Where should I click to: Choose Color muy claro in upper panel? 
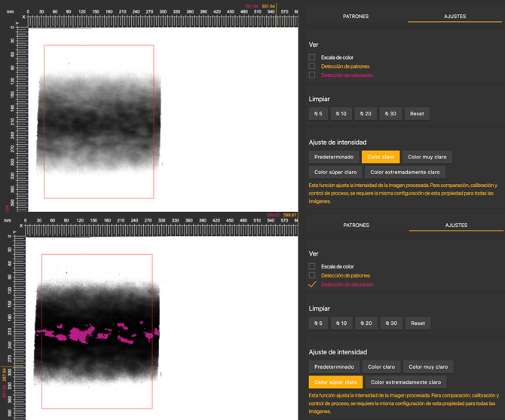pos(427,157)
